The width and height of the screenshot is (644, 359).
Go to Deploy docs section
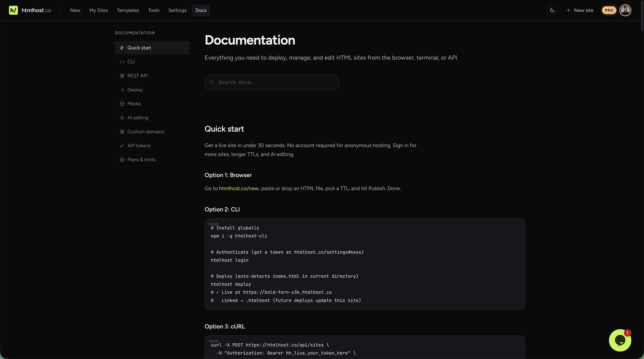[152, 90]
